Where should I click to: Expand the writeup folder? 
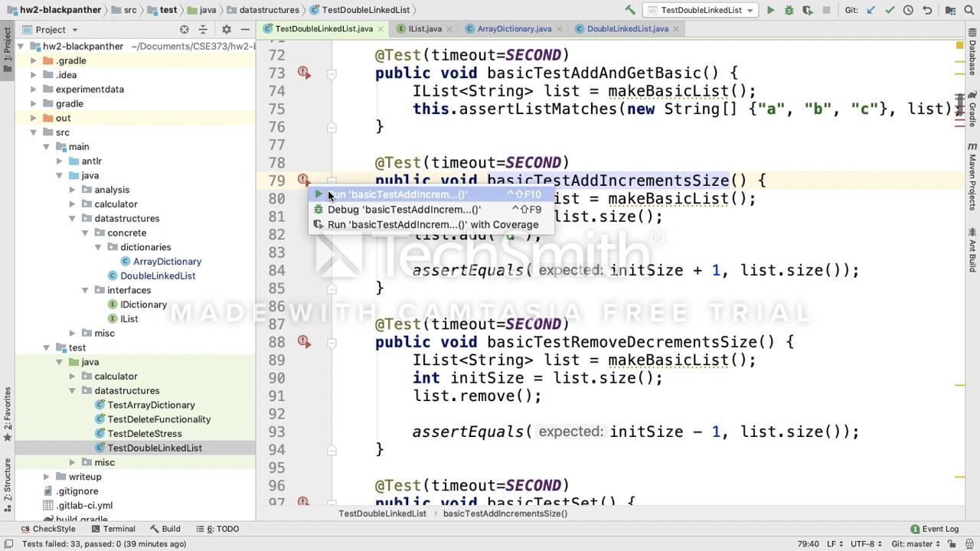click(47, 477)
